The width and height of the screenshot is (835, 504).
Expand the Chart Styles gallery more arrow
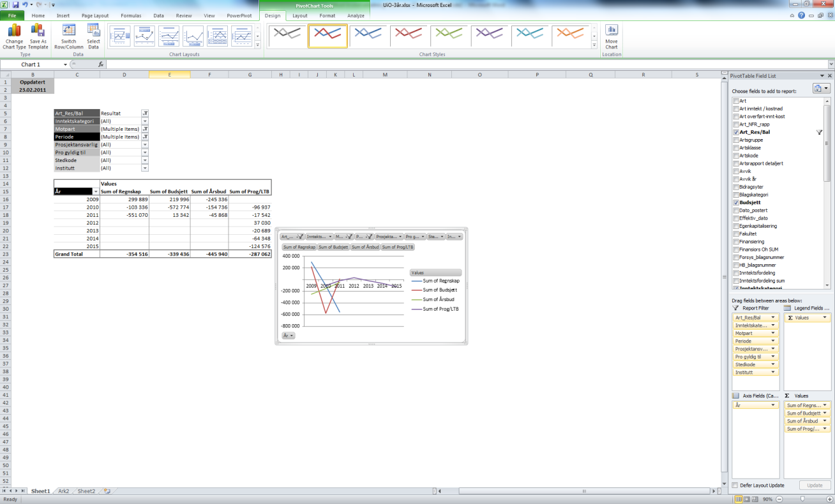click(594, 45)
